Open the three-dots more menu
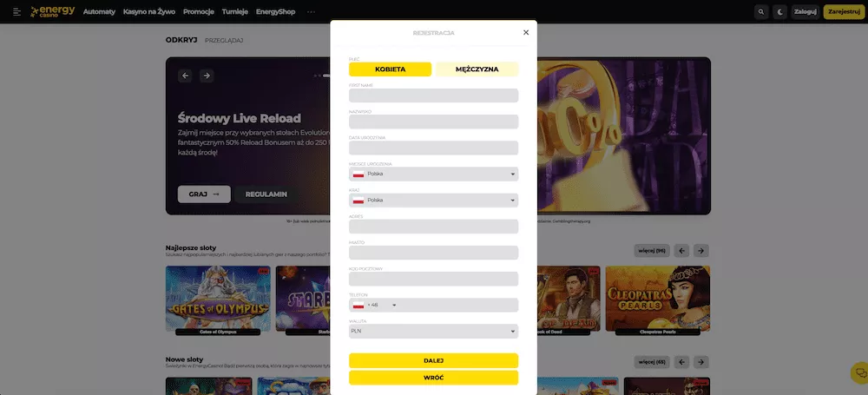Viewport: 868px width, 395px height. (311, 11)
